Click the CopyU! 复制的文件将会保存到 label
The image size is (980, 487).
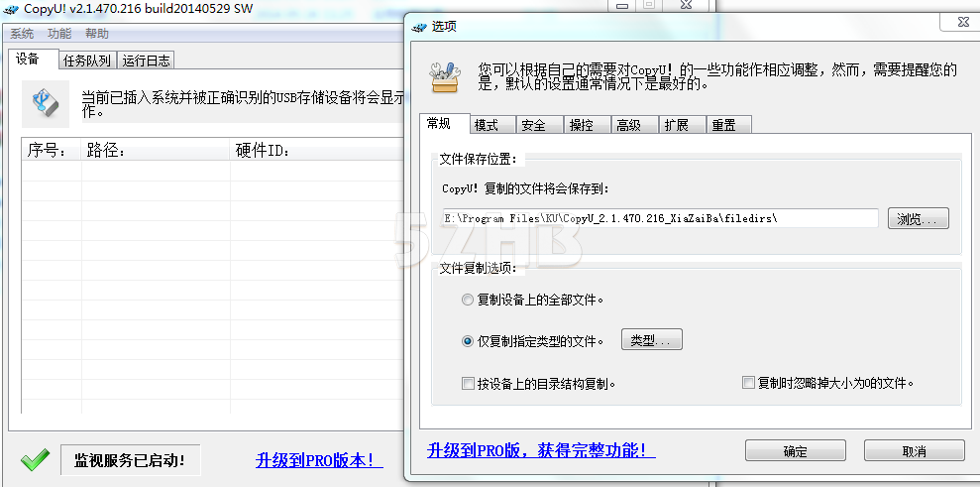(x=525, y=187)
